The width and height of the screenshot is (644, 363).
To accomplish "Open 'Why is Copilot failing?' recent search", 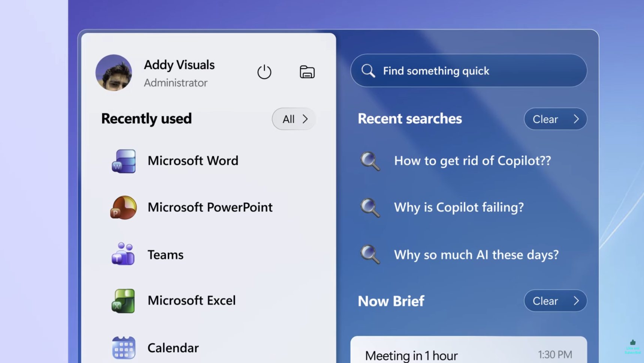I will (459, 207).
